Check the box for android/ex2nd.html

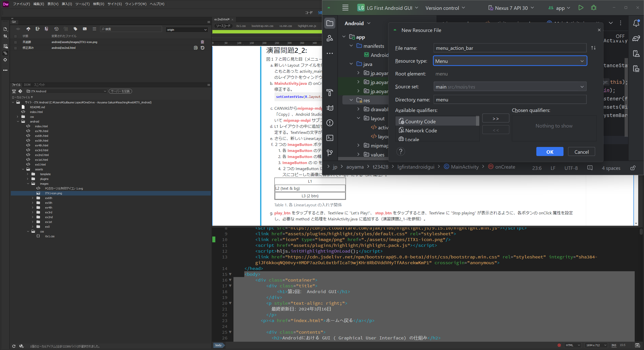tap(15, 48)
